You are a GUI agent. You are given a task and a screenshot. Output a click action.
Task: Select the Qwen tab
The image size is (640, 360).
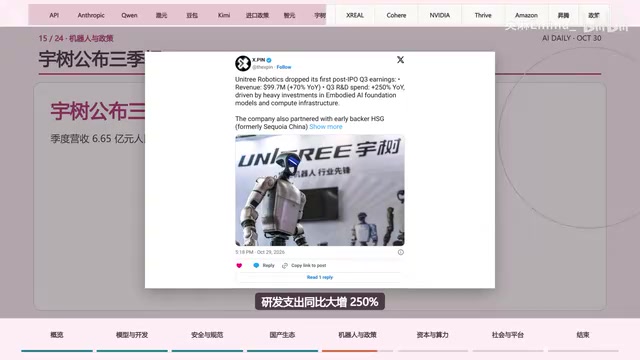click(x=129, y=15)
